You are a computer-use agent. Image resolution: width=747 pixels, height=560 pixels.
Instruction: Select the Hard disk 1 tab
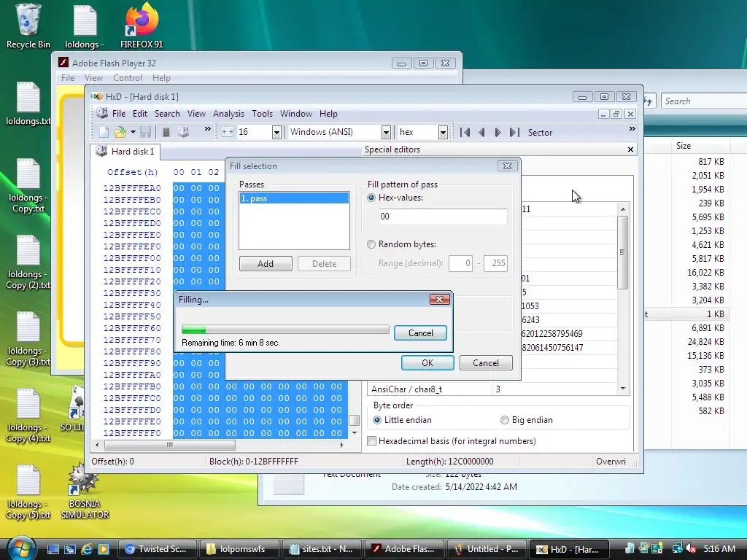click(x=125, y=152)
